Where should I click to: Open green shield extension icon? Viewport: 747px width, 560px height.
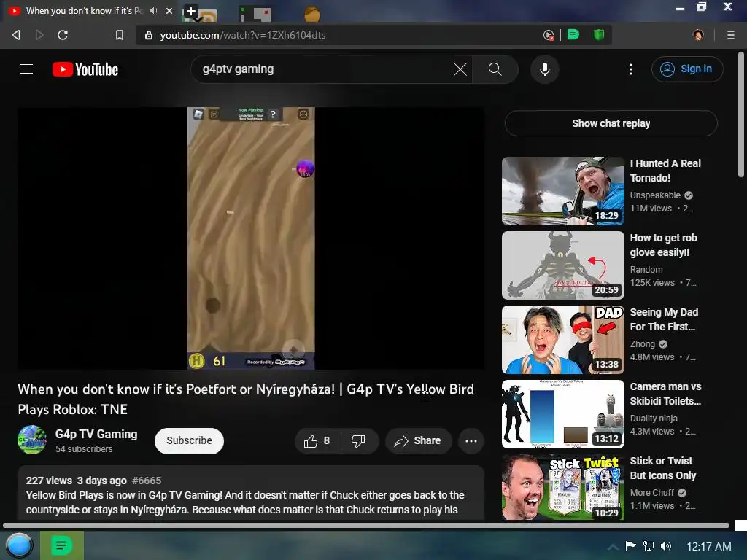[599, 35]
